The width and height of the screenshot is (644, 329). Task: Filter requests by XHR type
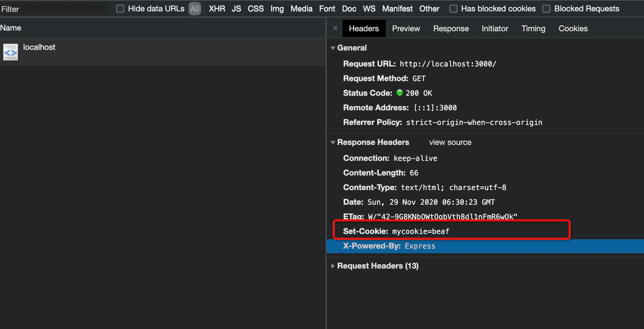(217, 9)
